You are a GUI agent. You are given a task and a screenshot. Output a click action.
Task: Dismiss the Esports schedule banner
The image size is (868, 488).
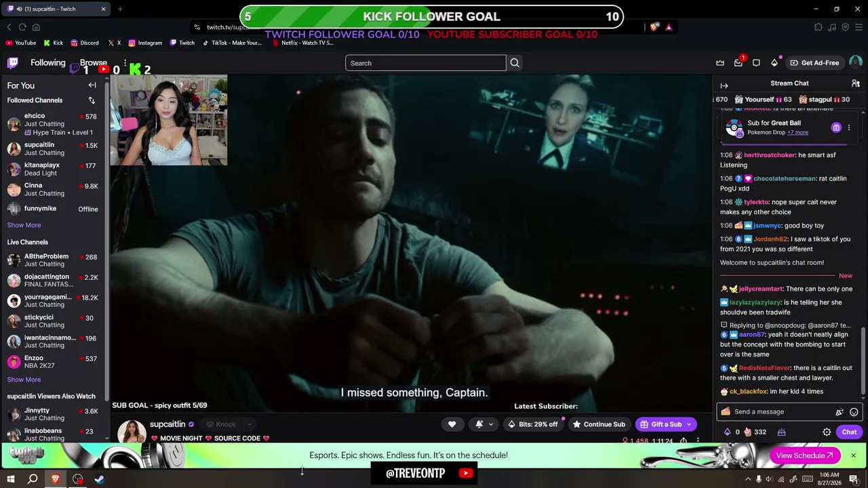(x=853, y=455)
